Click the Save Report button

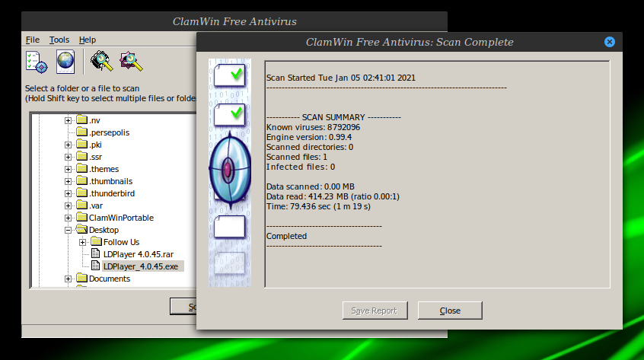pos(375,311)
